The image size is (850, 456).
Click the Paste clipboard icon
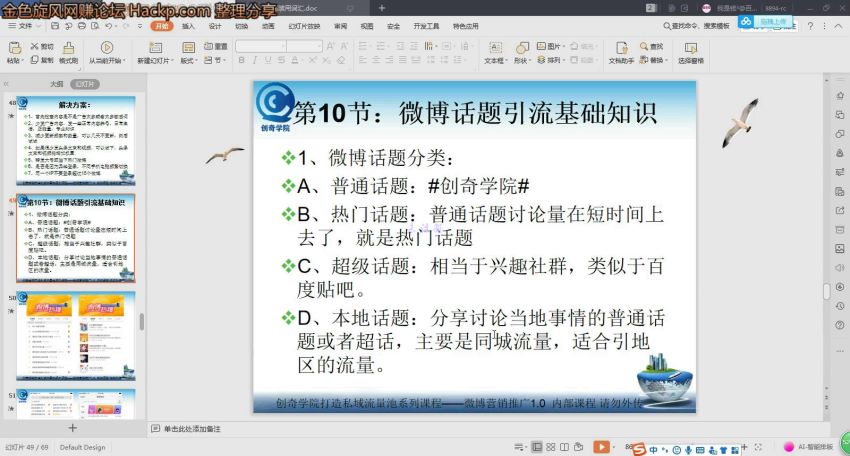(14, 48)
